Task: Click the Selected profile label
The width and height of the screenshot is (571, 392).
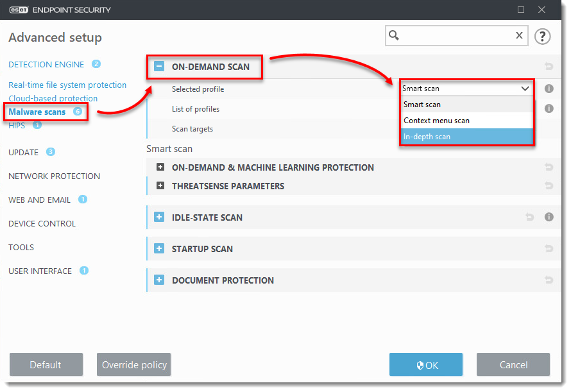Action: pos(198,89)
